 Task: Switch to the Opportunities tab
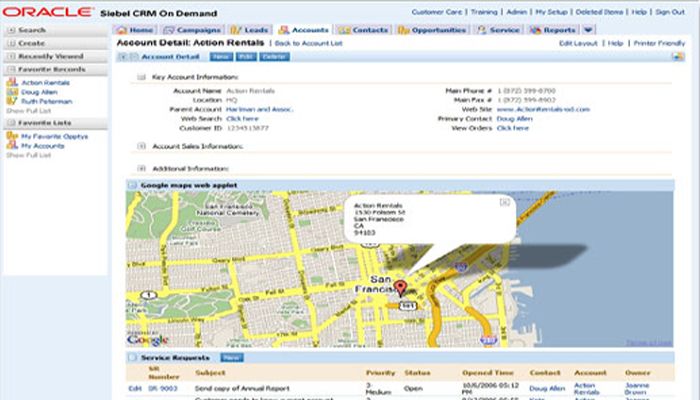pyautogui.click(x=433, y=30)
